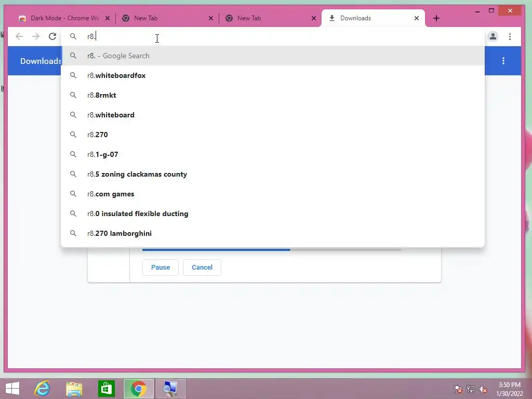Minimize the Chrome window
The height and width of the screenshot is (399, 532).
[x=477, y=11]
